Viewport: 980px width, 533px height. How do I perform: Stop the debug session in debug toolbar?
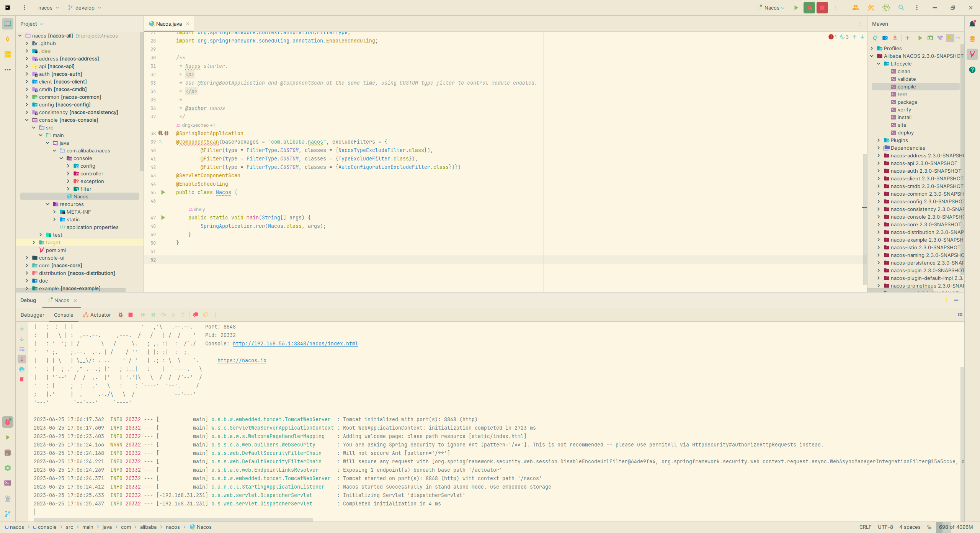click(131, 315)
